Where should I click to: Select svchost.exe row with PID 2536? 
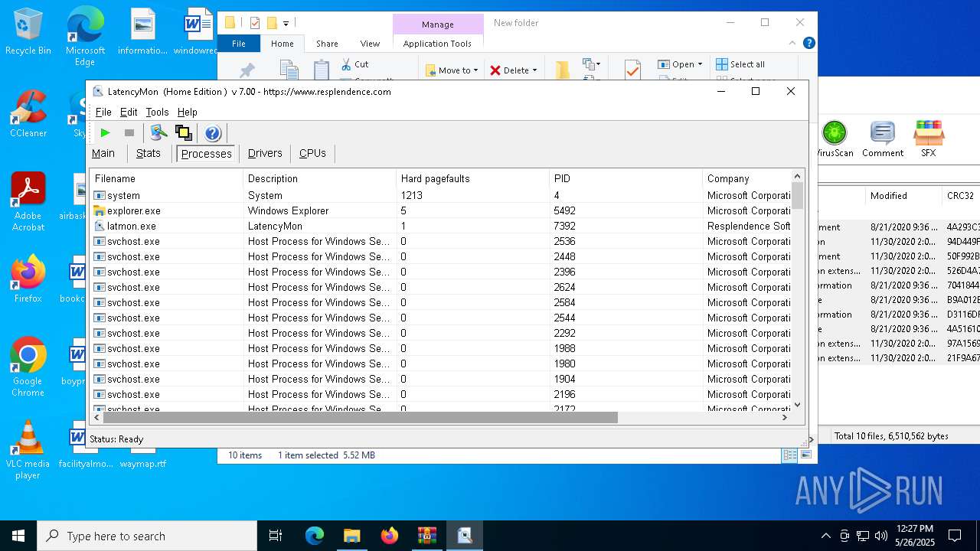(441, 241)
